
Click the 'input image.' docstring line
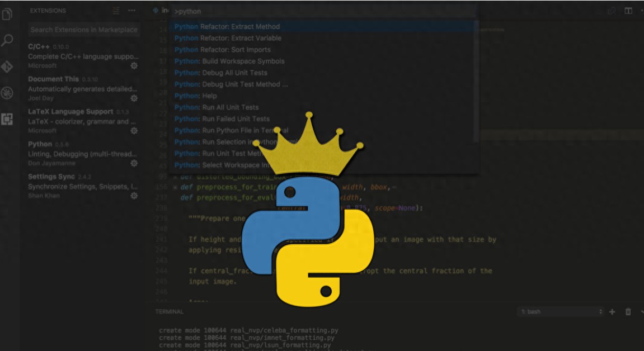click(x=213, y=281)
